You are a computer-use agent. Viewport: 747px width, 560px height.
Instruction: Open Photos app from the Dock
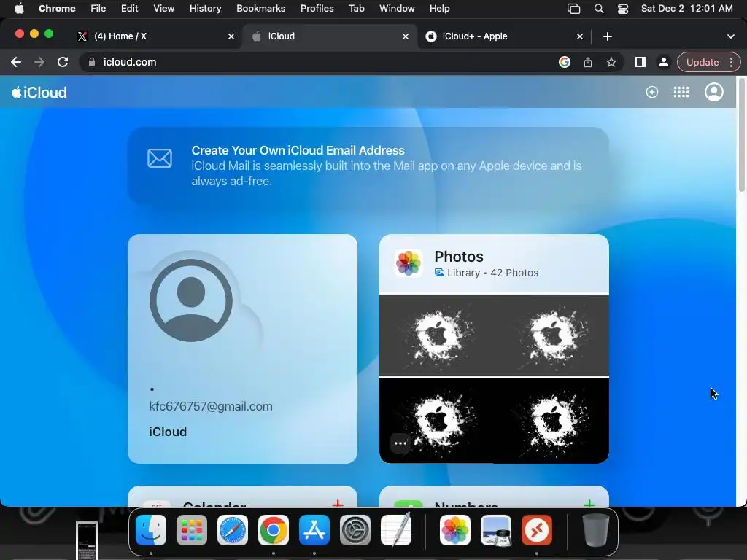(455, 530)
